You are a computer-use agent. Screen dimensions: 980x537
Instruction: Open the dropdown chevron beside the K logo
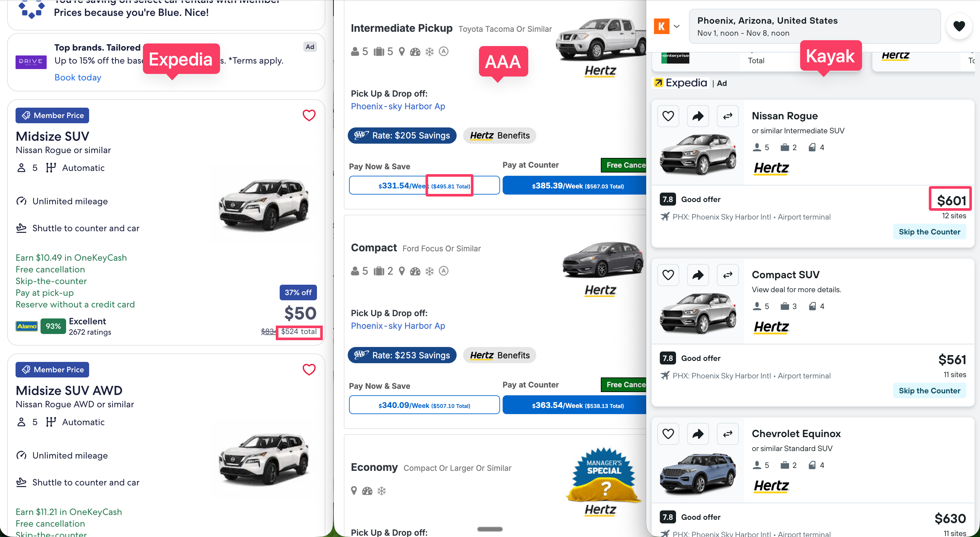[x=677, y=26]
